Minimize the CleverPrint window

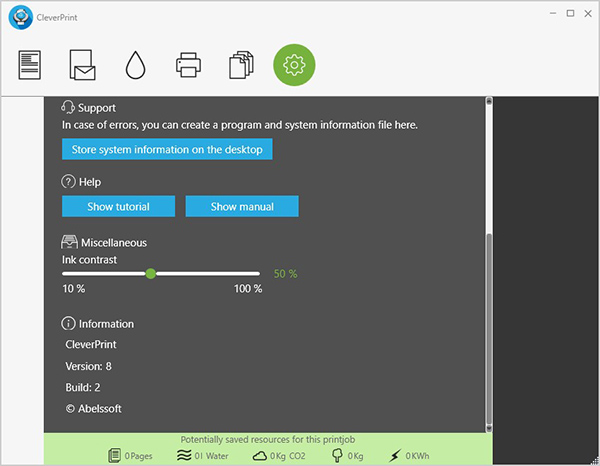point(553,13)
